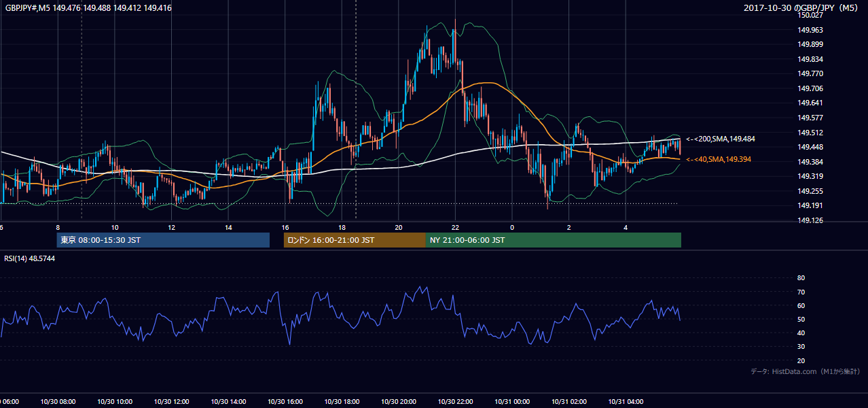Screen dimensions: 868x408
Task: Click the 10/31 02:00 date label
Action: (569, 402)
